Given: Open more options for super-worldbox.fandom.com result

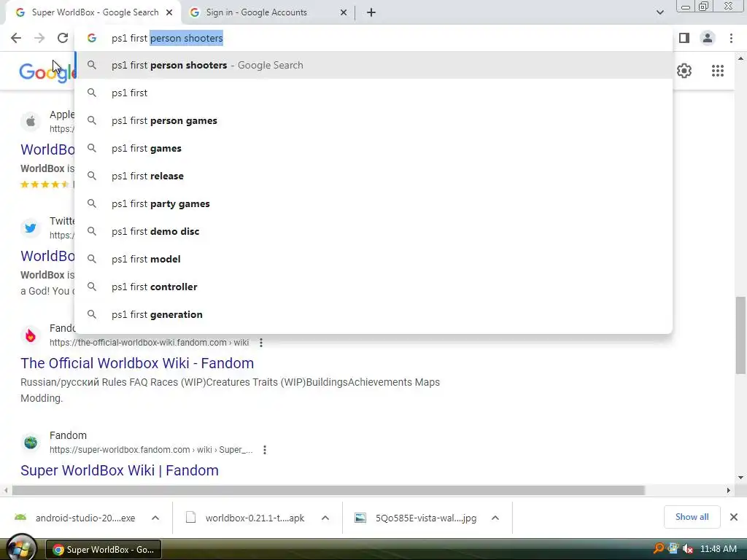Looking at the screenshot, I should pos(265,449).
